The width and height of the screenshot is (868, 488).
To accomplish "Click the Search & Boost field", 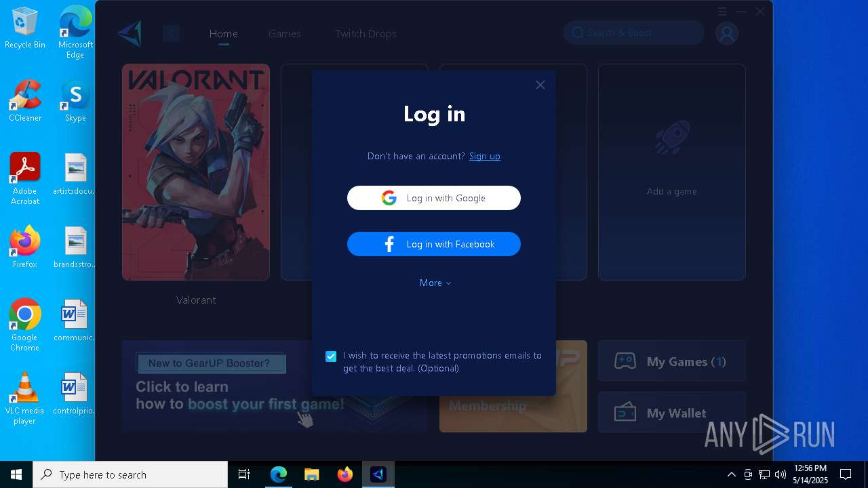I will pyautogui.click(x=634, y=33).
